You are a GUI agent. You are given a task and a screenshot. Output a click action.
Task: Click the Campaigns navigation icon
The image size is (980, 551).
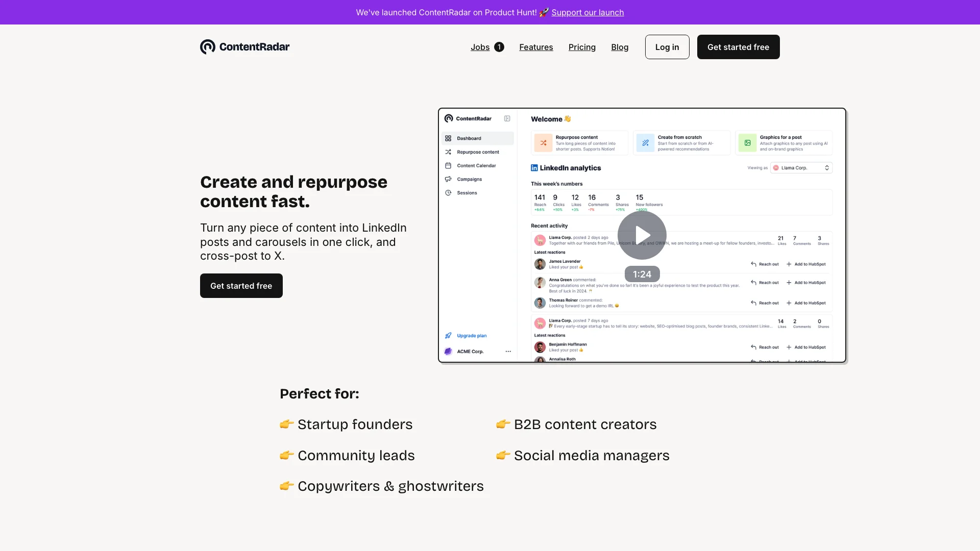click(448, 179)
